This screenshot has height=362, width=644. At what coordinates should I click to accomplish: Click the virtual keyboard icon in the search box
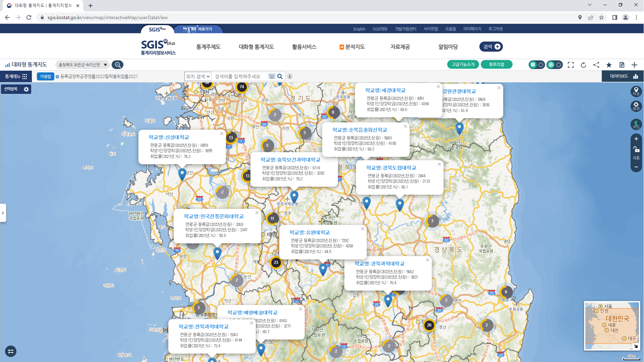[x=272, y=76]
